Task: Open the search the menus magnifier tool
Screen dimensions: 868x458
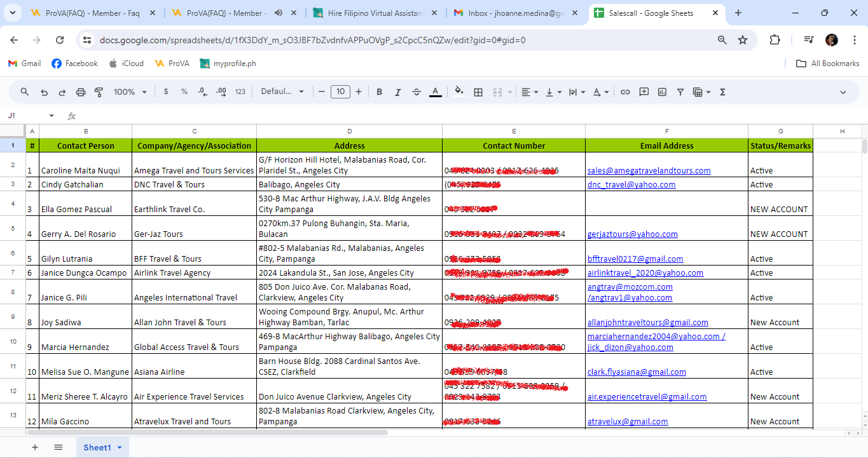Action: 25,92
